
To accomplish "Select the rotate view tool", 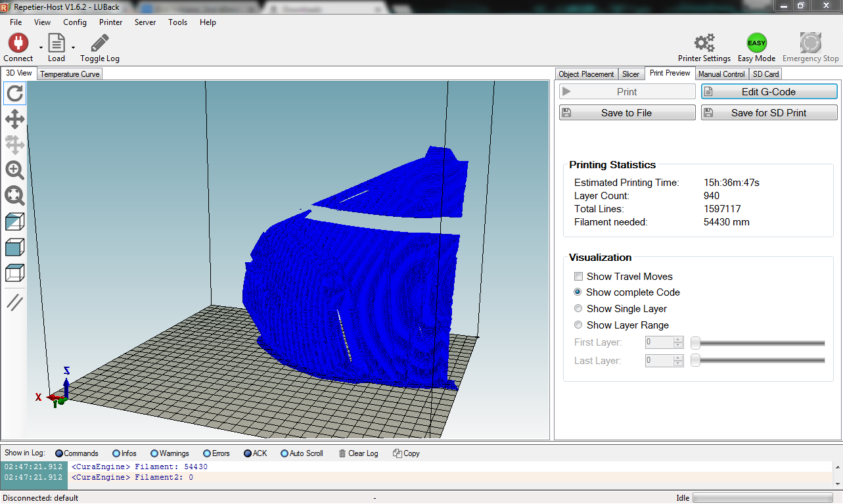I will point(15,93).
